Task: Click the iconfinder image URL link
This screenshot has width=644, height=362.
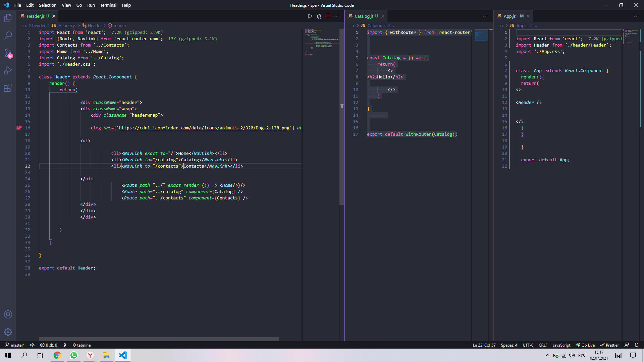Action: [204, 128]
